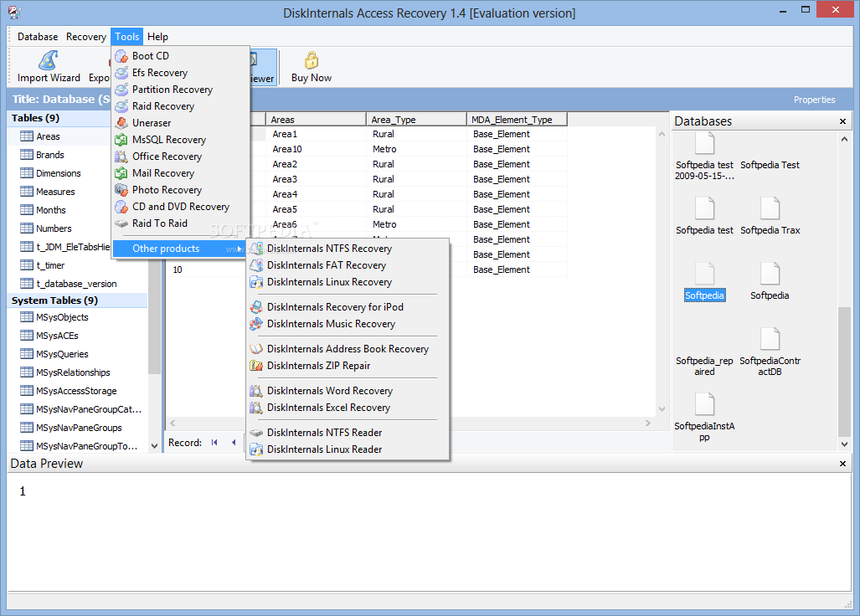The width and height of the screenshot is (860, 616).
Task: Click the Uneraser menu icon
Action: pyautogui.click(x=121, y=123)
